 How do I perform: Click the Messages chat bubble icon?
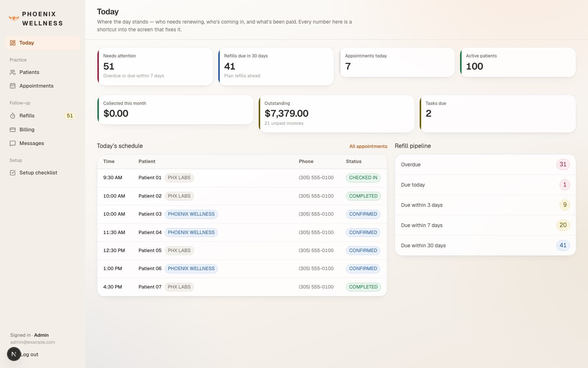(12, 143)
